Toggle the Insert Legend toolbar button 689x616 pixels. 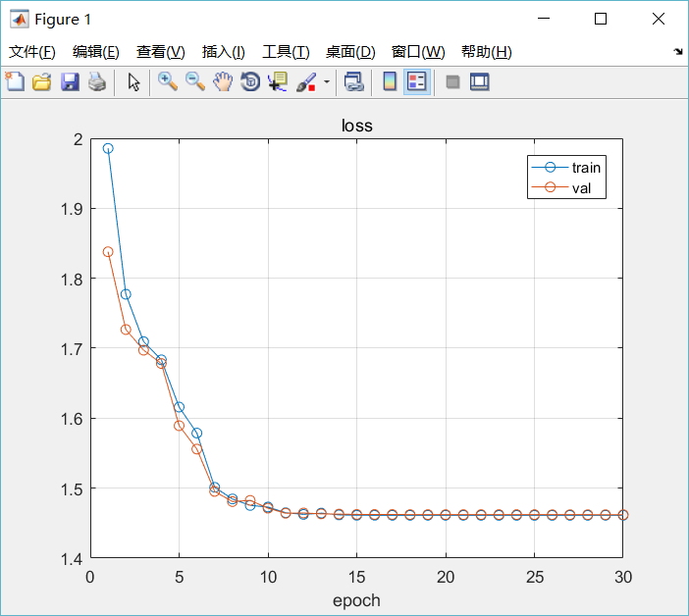(x=416, y=81)
